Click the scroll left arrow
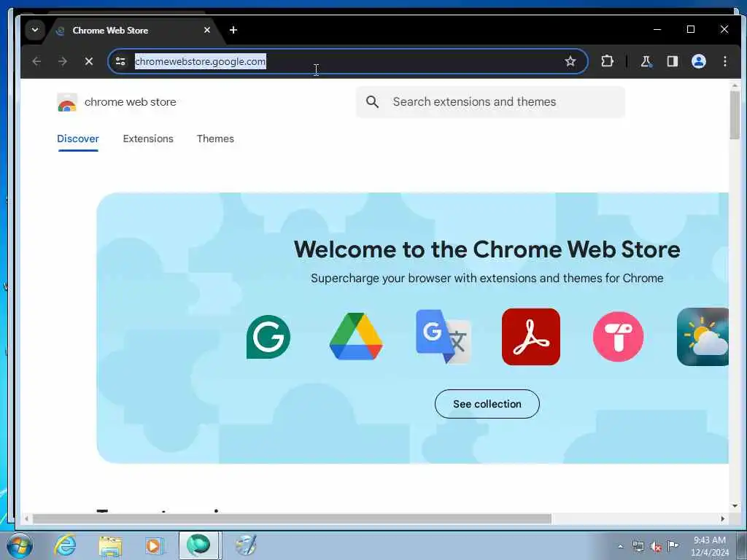Viewport: 747px width, 560px height. (27, 518)
